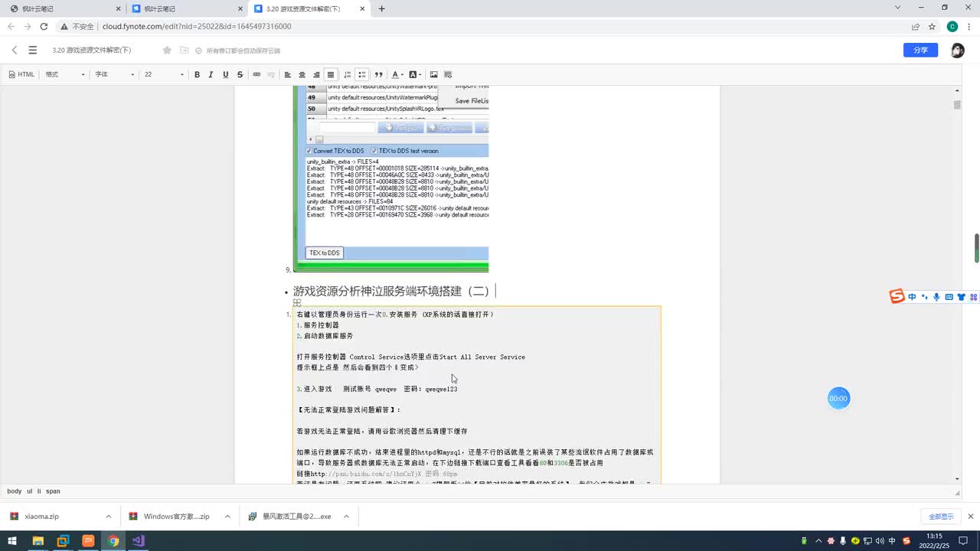The height and width of the screenshot is (551, 980).
Task: Align text to the left
Action: [x=288, y=74]
